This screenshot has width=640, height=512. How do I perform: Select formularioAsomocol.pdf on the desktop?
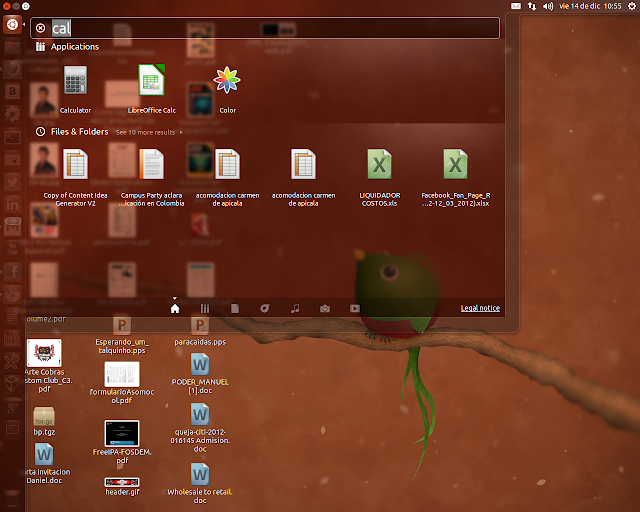pyautogui.click(x=122, y=383)
